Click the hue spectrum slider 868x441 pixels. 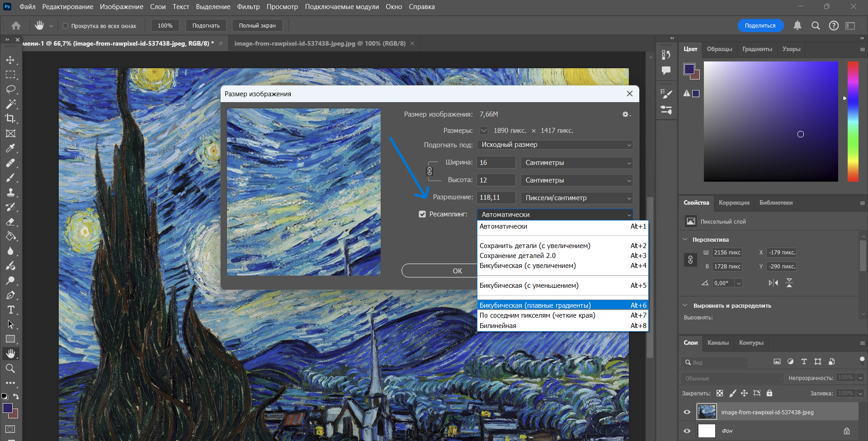tap(853, 122)
